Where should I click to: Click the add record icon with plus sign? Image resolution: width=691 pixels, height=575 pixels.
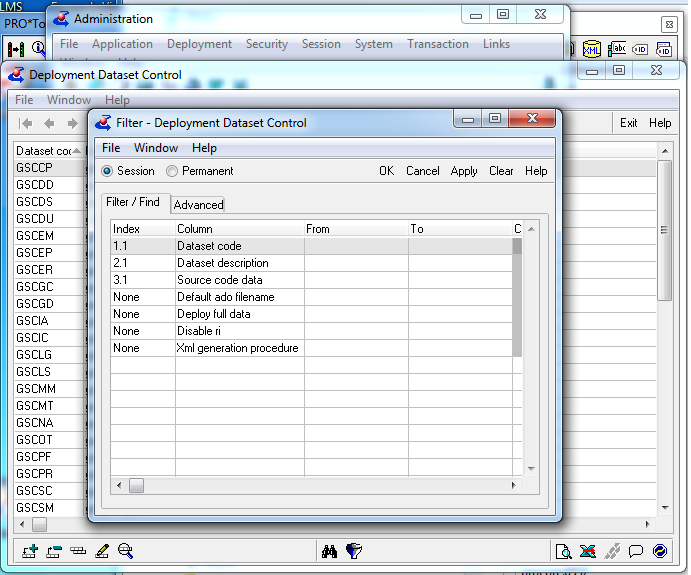(x=30, y=551)
